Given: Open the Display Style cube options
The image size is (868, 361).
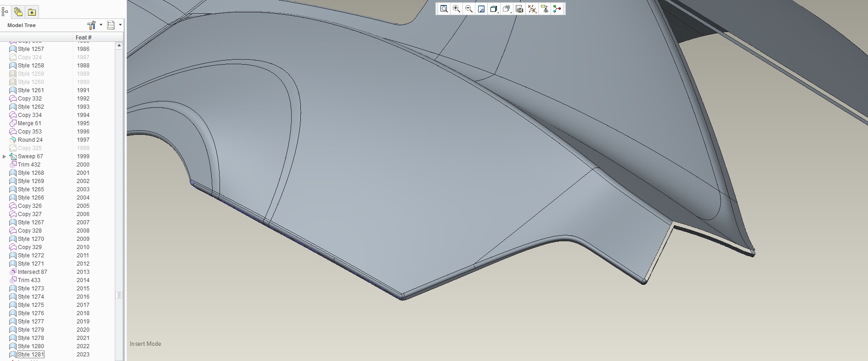Looking at the screenshot, I should [x=494, y=9].
